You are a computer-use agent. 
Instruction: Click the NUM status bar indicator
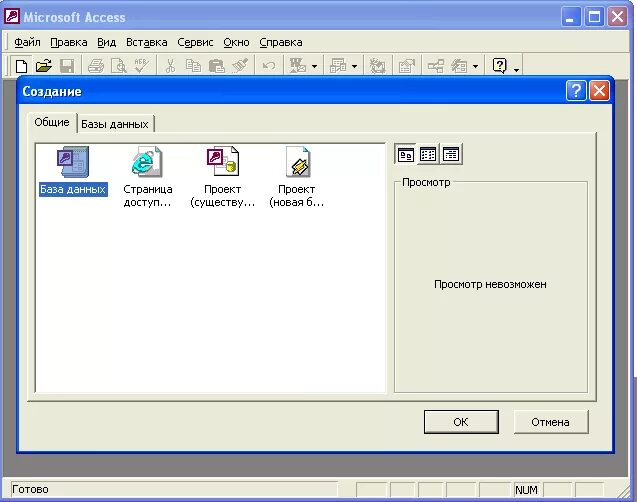point(526,490)
